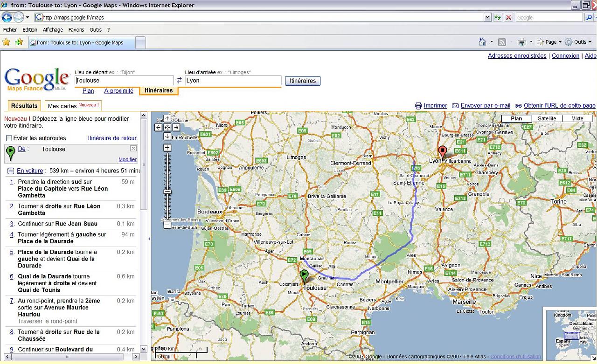Open the Edition menu
This screenshot has height=364, width=597.
30,30
